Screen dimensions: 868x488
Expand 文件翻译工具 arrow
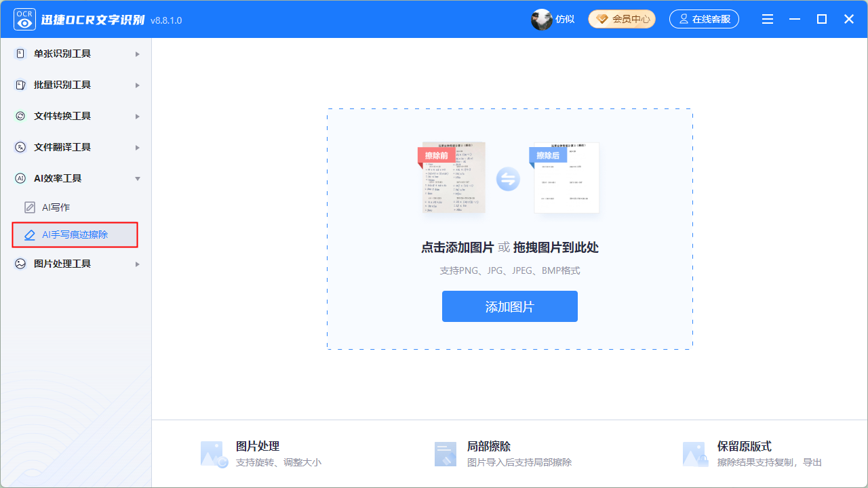coord(138,147)
